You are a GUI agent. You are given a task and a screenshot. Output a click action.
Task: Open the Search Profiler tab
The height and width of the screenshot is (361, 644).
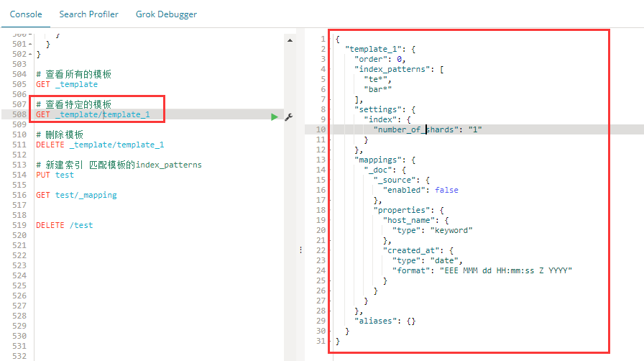tap(88, 14)
